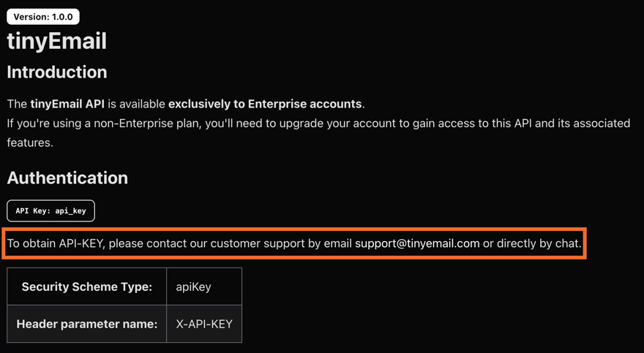Click the bold "tinyEmail API" text
Viewport: 644px width, 353px height.
[67, 104]
